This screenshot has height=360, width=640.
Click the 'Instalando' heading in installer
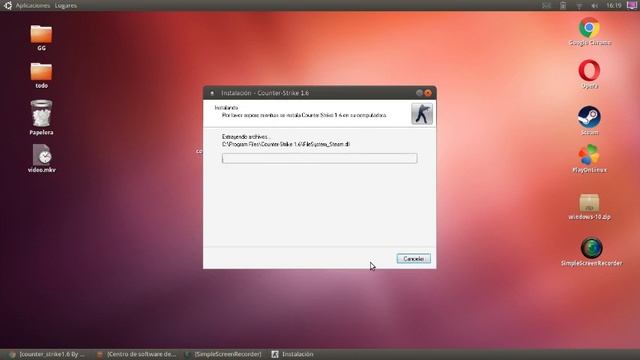[227, 108]
